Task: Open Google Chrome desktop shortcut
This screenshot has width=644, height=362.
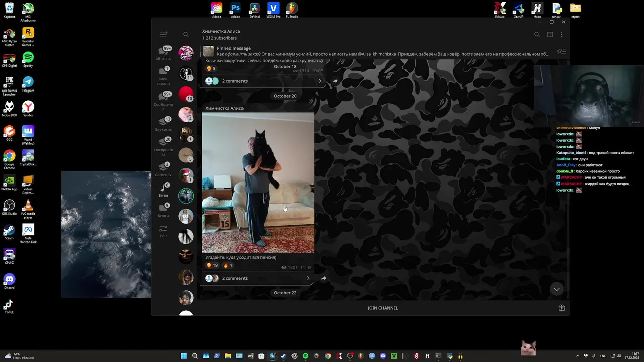Action: [x=9, y=160]
